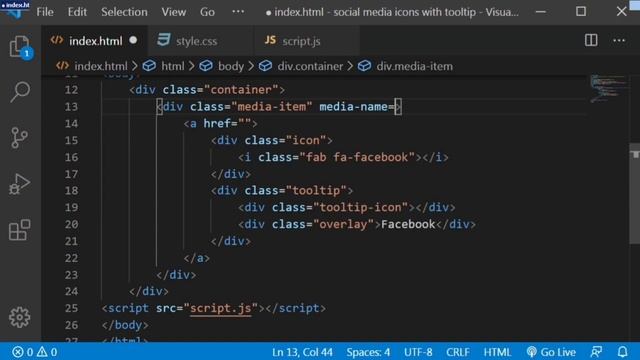
Task: Open the notifications bell icon
Action: pos(622,352)
